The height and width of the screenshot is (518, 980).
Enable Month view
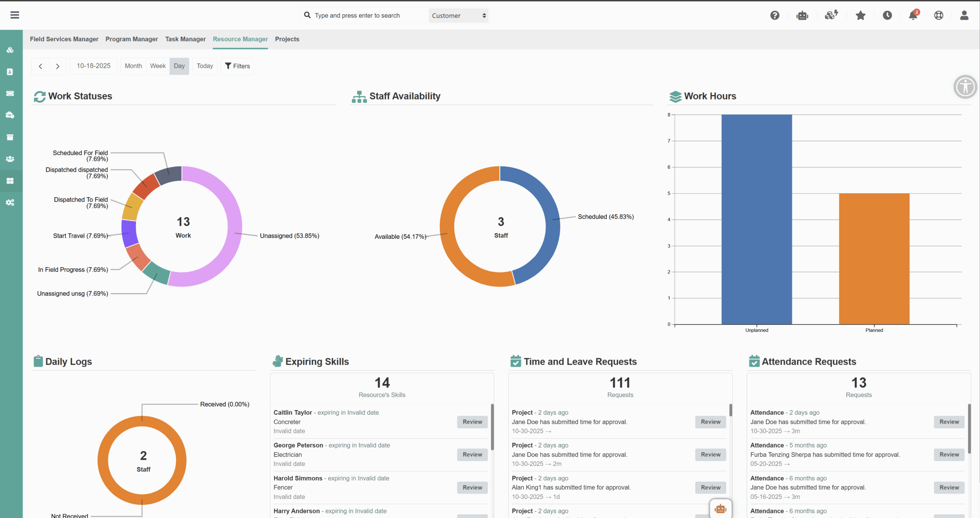tap(133, 66)
